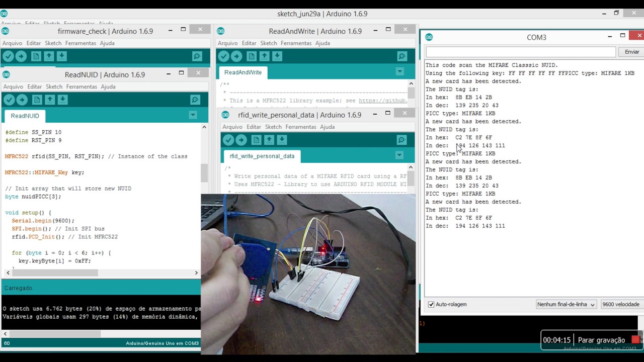This screenshot has width=644, height=362.
Task: Open sketch icon in rfid_write_personal_data window
Action: click(269, 140)
